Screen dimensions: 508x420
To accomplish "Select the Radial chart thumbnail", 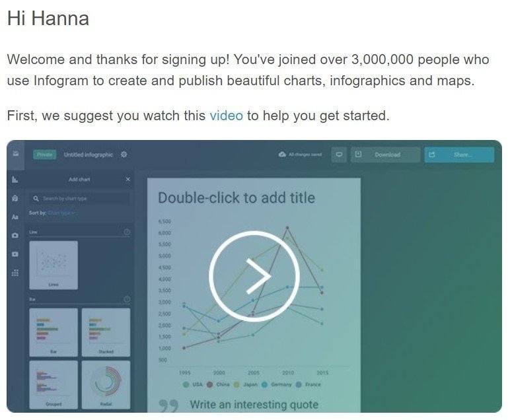I will point(106,385).
